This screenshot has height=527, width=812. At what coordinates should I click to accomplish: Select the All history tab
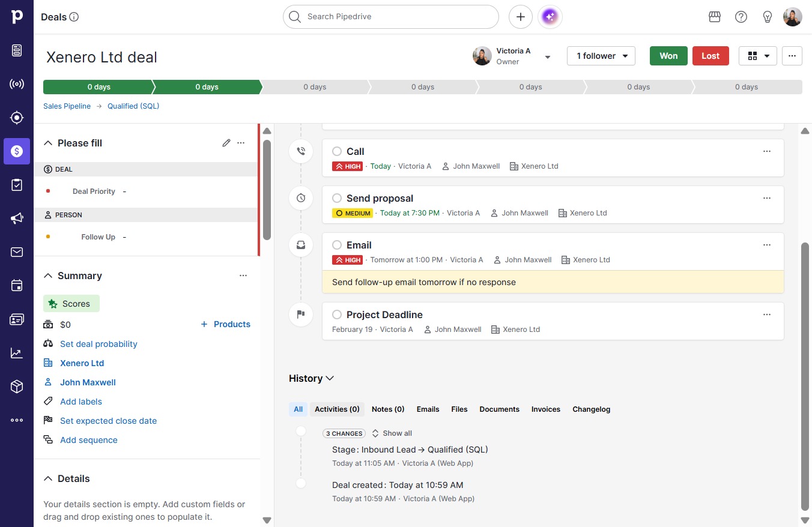tap(298, 409)
